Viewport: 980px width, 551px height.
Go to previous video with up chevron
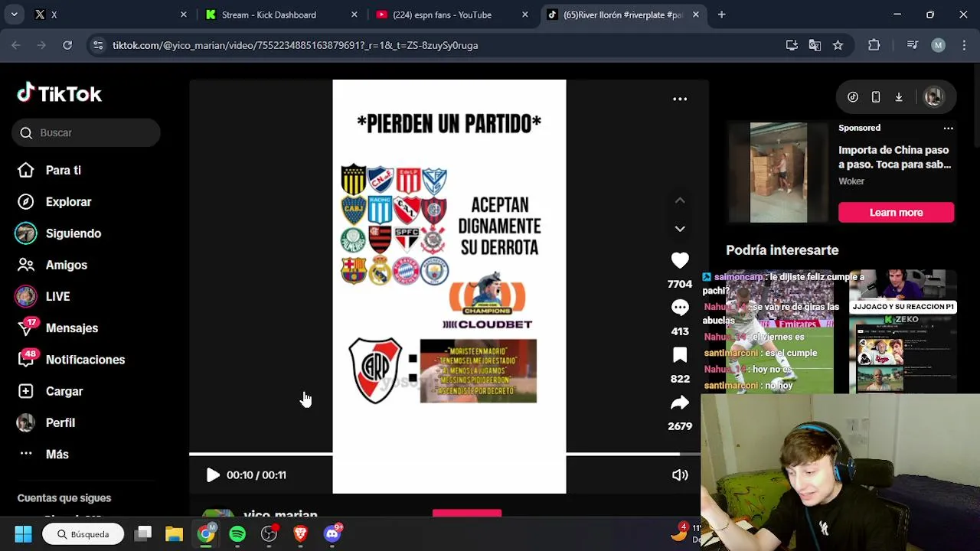680,201
